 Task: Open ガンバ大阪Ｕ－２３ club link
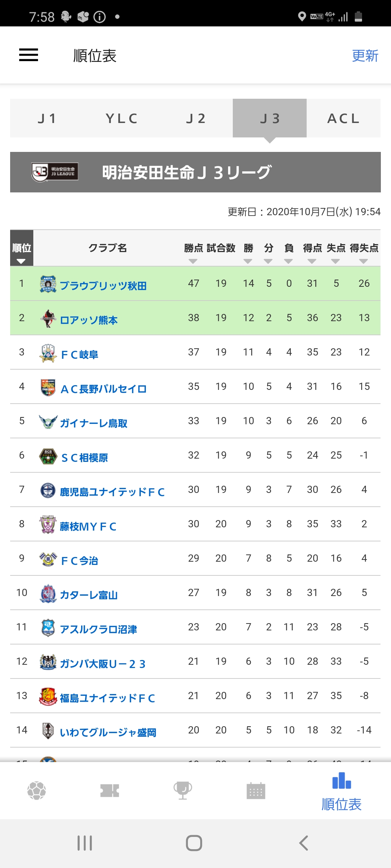click(x=103, y=664)
